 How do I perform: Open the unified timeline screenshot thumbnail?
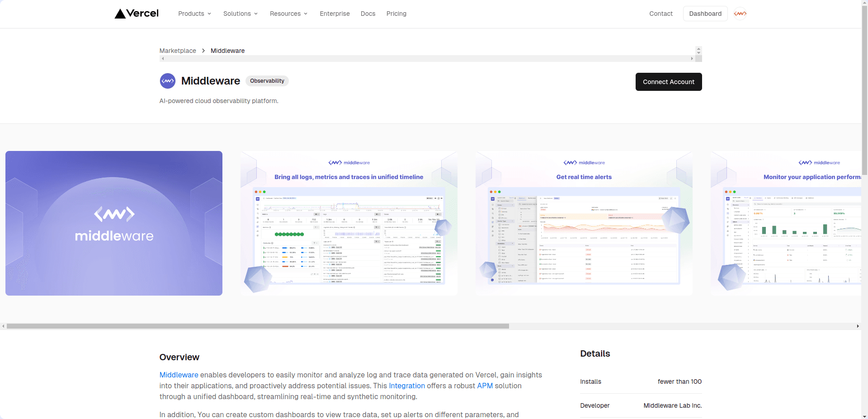pyautogui.click(x=349, y=223)
